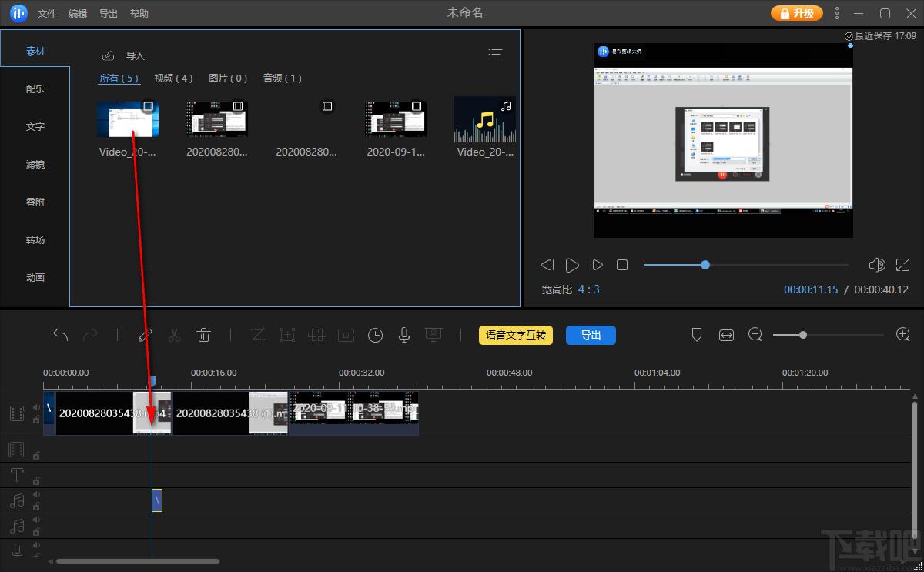Screen dimensions: 924x572
Task: Mute the first music track
Action: point(36,495)
